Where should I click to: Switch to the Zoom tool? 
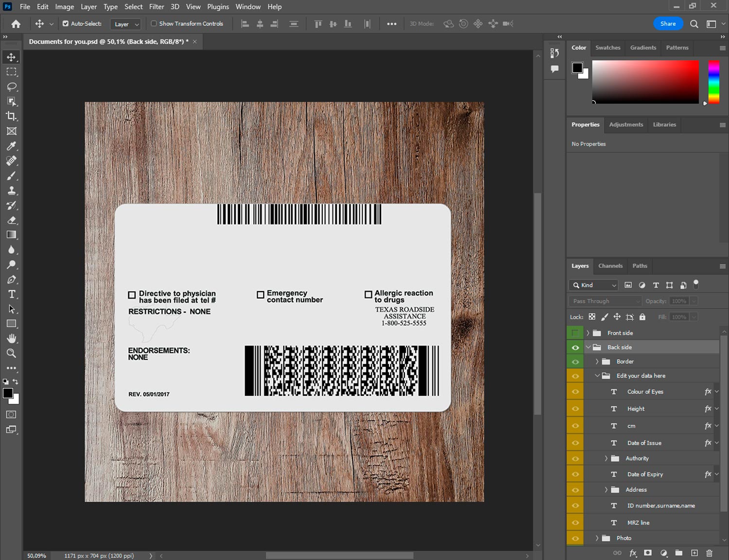coord(11,353)
